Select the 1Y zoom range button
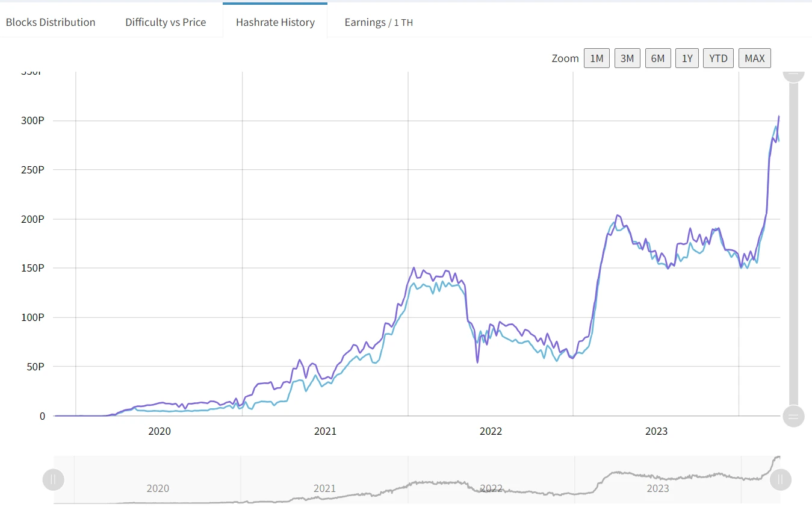Image resolution: width=812 pixels, height=507 pixels. pyautogui.click(x=687, y=58)
